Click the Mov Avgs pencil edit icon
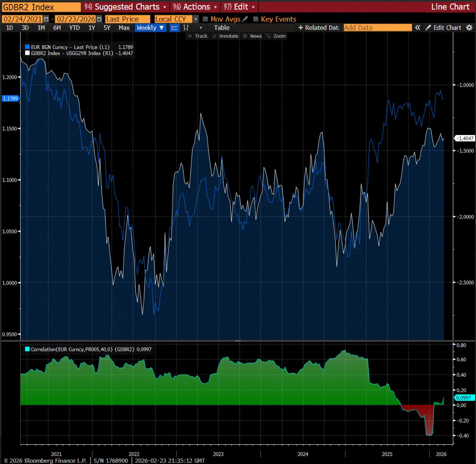This screenshot has height=464, width=476. [245, 19]
